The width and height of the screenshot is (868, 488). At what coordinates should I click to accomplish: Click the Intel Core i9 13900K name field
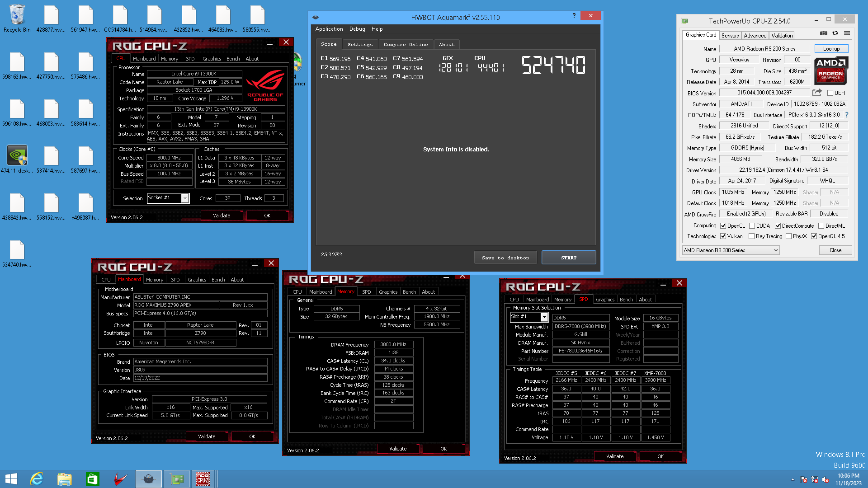(194, 74)
